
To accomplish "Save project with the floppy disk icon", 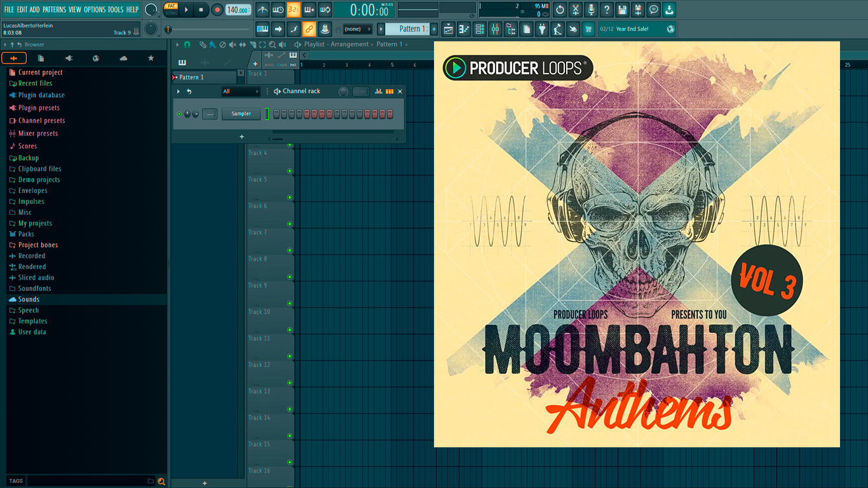I will (622, 10).
